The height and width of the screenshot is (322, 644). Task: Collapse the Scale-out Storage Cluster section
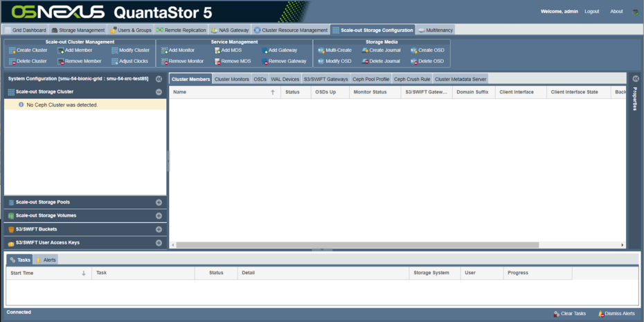[159, 92]
